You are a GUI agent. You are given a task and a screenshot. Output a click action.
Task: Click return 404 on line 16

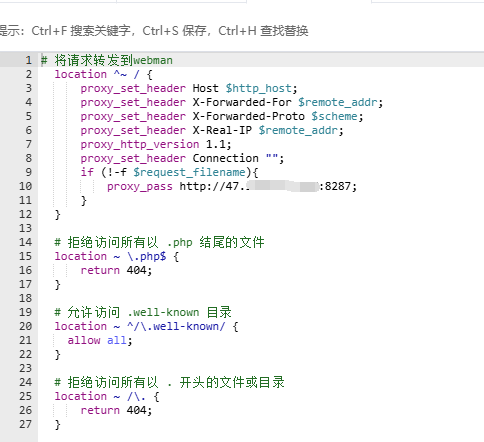click(x=116, y=270)
